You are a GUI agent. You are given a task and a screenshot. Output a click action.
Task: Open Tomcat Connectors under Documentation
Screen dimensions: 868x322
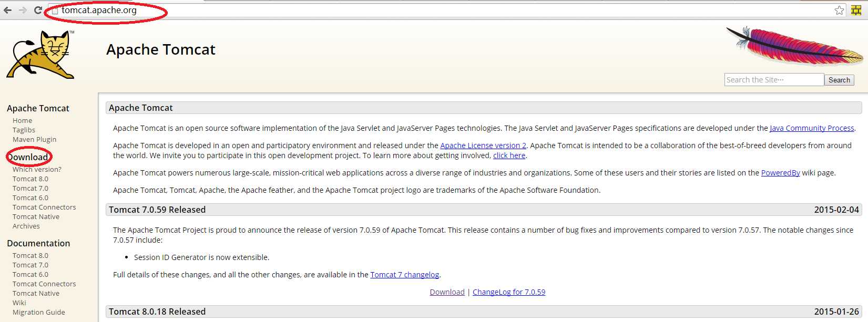point(44,284)
